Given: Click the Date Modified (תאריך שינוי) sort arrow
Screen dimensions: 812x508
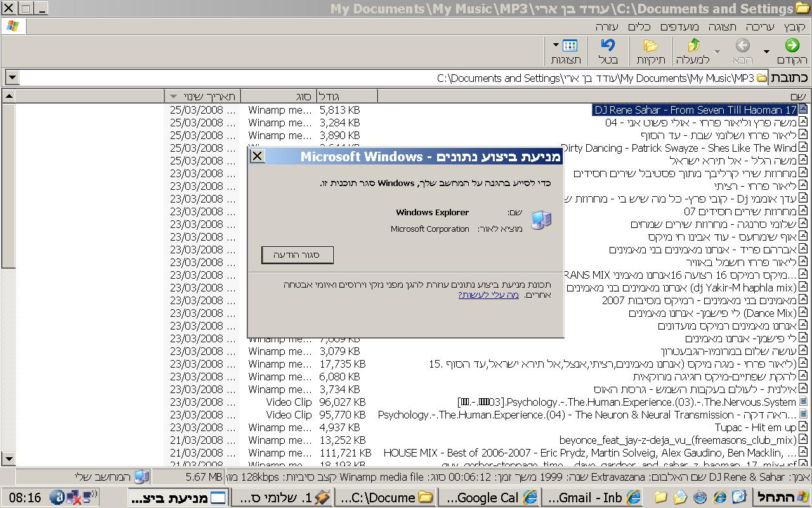Looking at the screenshot, I should tap(174, 97).
